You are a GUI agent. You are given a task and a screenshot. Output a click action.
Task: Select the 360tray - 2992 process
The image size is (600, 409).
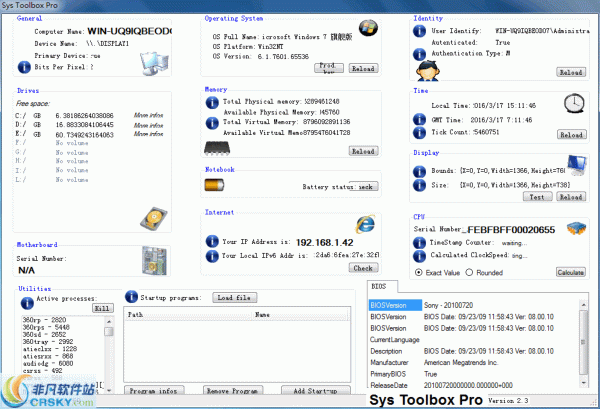(x=48, y=341)
